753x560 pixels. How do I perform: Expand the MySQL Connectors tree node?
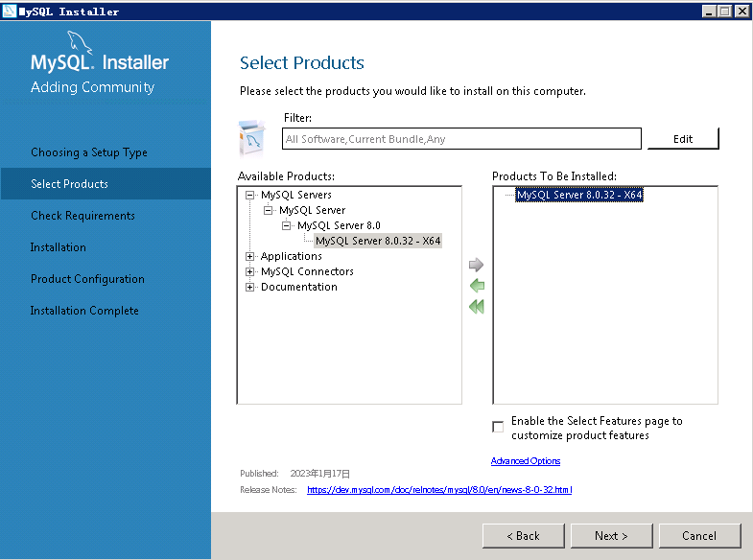pos(249,271)
